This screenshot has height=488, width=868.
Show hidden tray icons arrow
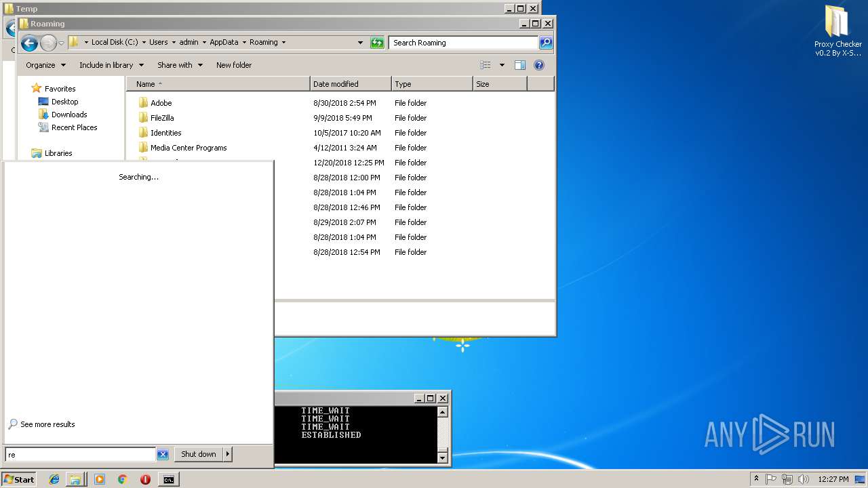pos(756,479)
